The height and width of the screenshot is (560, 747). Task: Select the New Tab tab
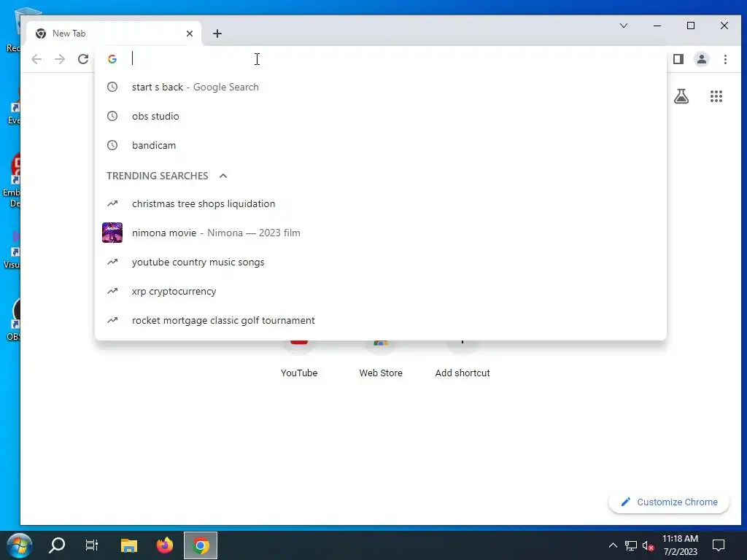pyautogui.click(x=115, y=34)
